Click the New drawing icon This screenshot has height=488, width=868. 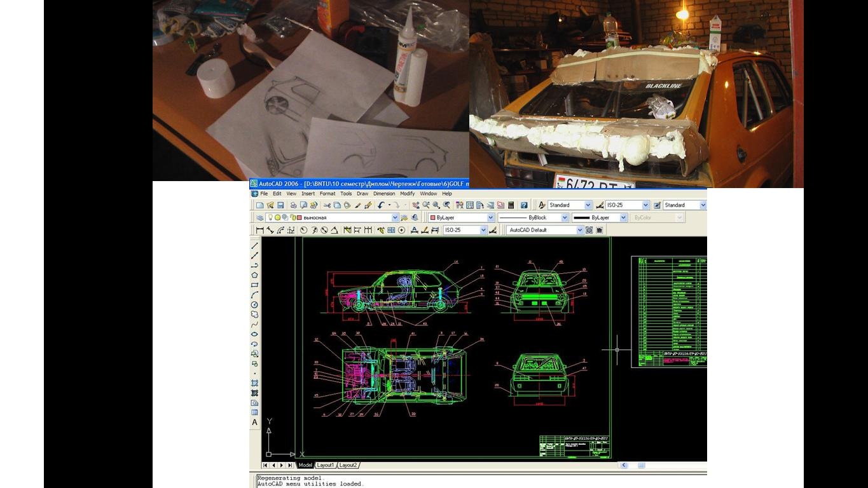259,205
